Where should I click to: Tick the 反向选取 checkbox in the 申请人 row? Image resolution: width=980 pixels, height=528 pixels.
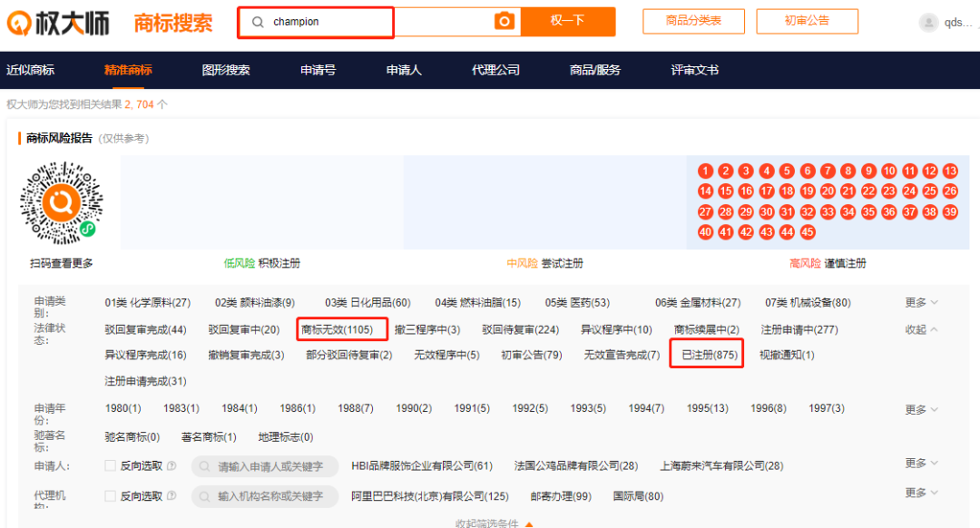point(111,465)
